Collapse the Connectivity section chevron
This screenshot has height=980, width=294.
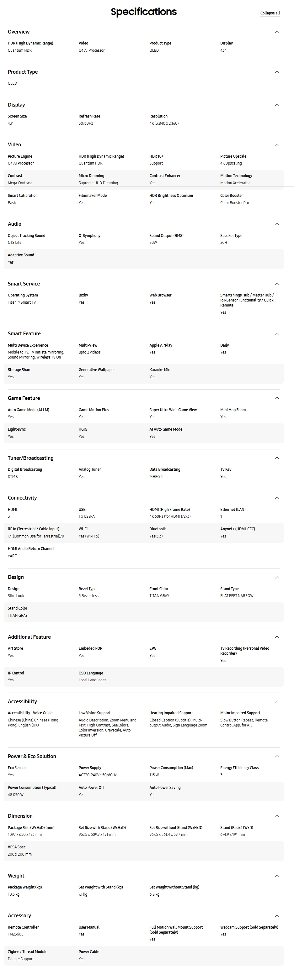(x=277, y=498)
